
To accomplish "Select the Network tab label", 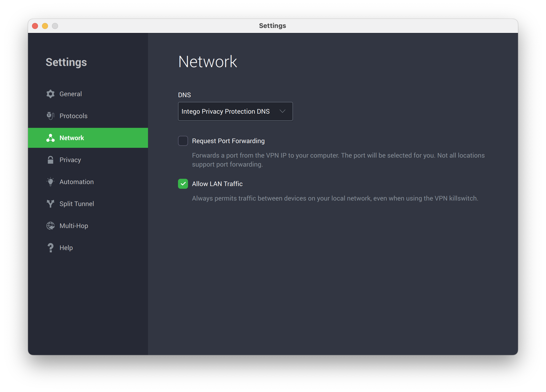I will 72,138.
